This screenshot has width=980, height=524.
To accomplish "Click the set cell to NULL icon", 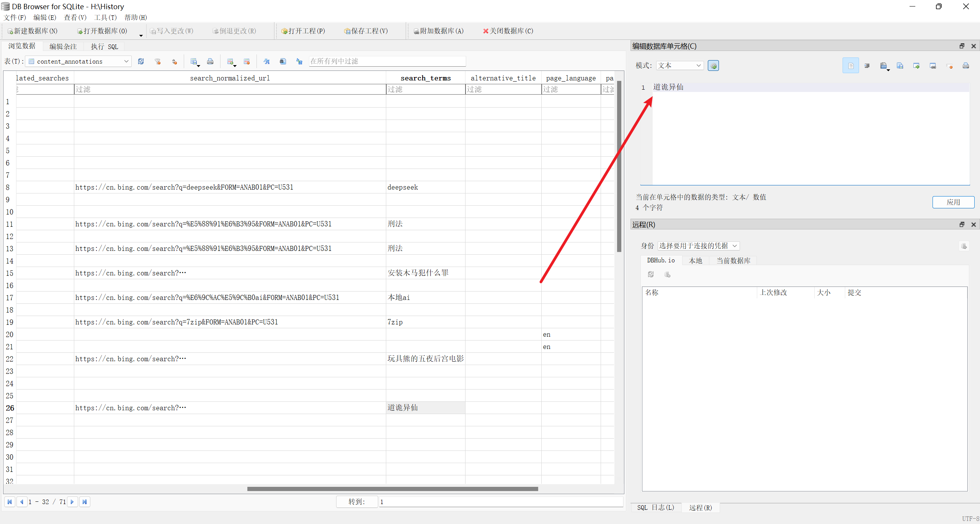I will (x=949, y=66).
